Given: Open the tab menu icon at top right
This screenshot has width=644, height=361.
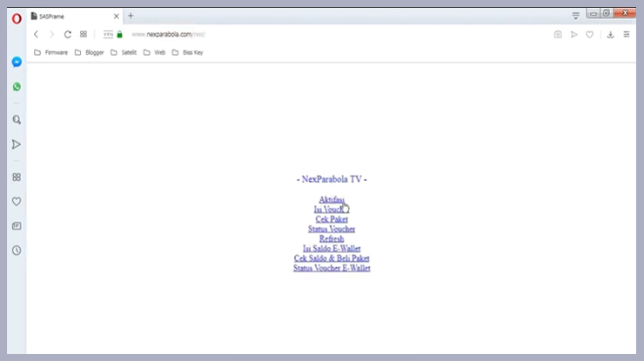Looking at the screenshot, I should (576, 16).
